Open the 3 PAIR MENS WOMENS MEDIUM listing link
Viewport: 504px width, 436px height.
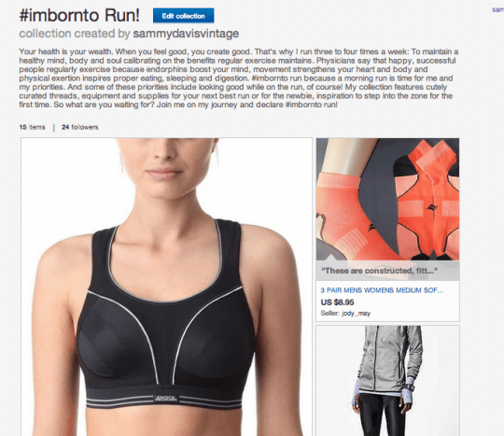click(x=382, y=290)
